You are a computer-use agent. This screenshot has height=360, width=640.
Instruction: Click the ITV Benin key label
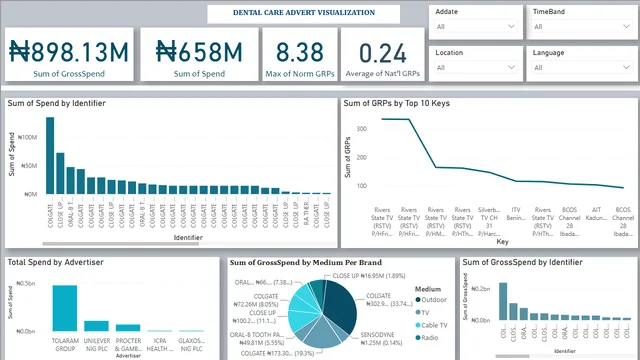(x=516, y=214)
